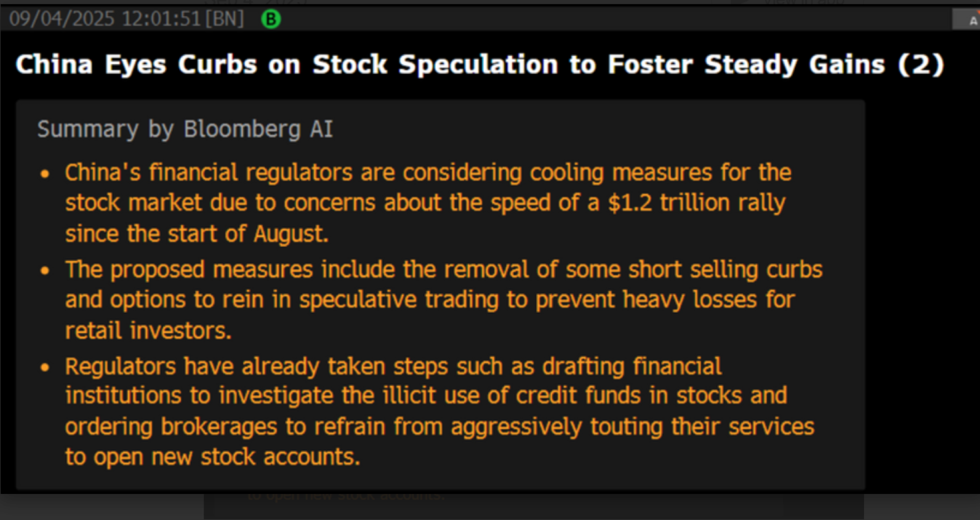Open the China Eyes Curbs headline
This screenshot has height=520, width=980.
coord(480,65)
